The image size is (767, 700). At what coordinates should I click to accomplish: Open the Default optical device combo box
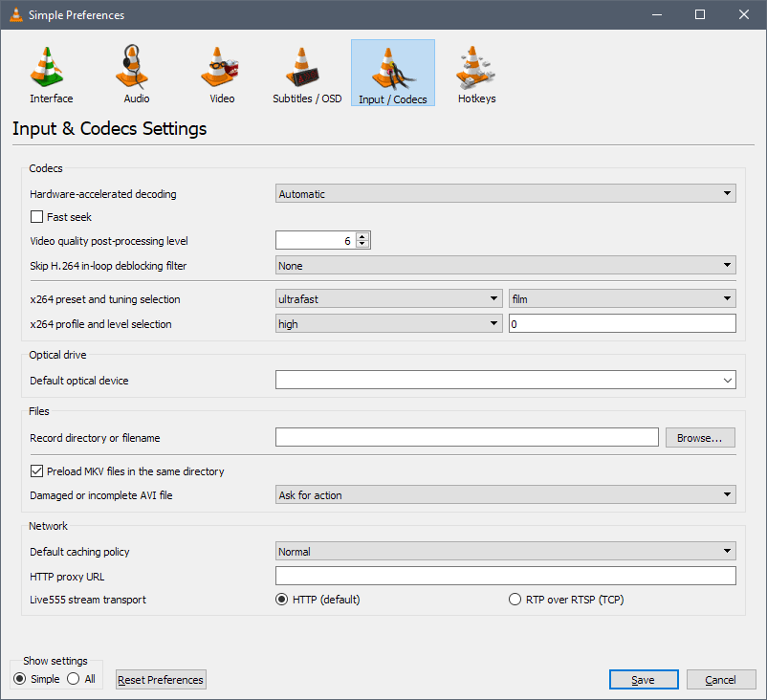tap(505, 380)
